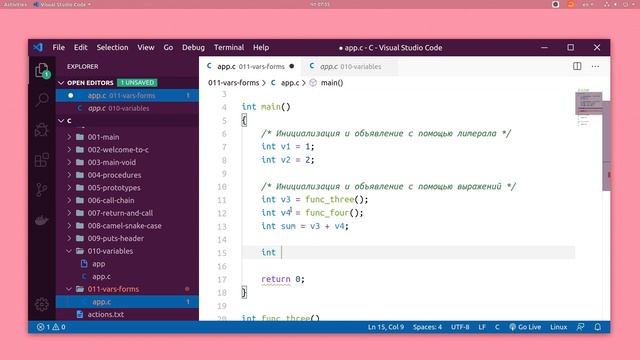This screenshot has width=640, height=360.
Task: Open actions.txt file
Action: tap(127, 314)
